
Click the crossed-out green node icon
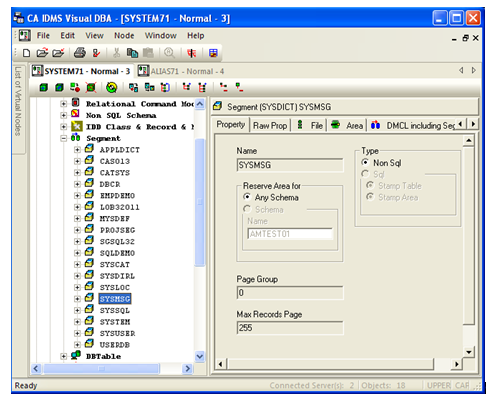tap(91, 88)
